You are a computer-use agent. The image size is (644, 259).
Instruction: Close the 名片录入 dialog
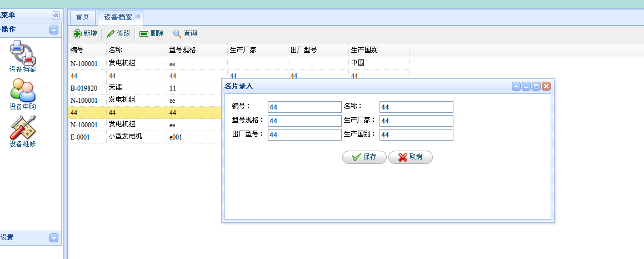point(546,86)
